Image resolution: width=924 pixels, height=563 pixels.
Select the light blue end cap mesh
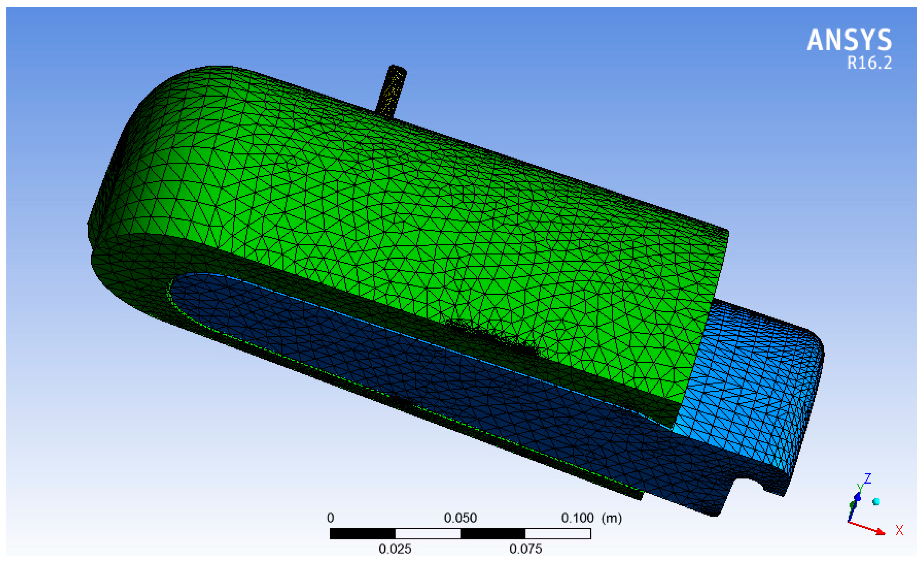[x=750, y=386]
